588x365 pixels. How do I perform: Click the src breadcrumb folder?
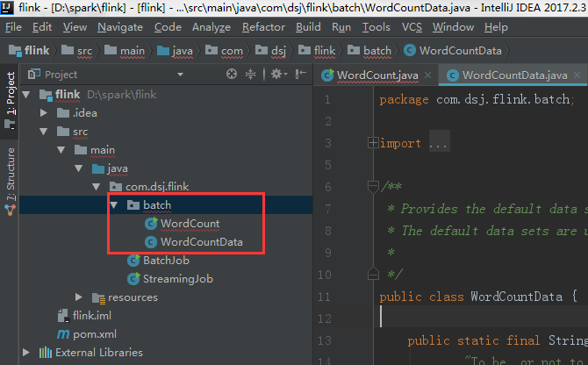[77, 50]
